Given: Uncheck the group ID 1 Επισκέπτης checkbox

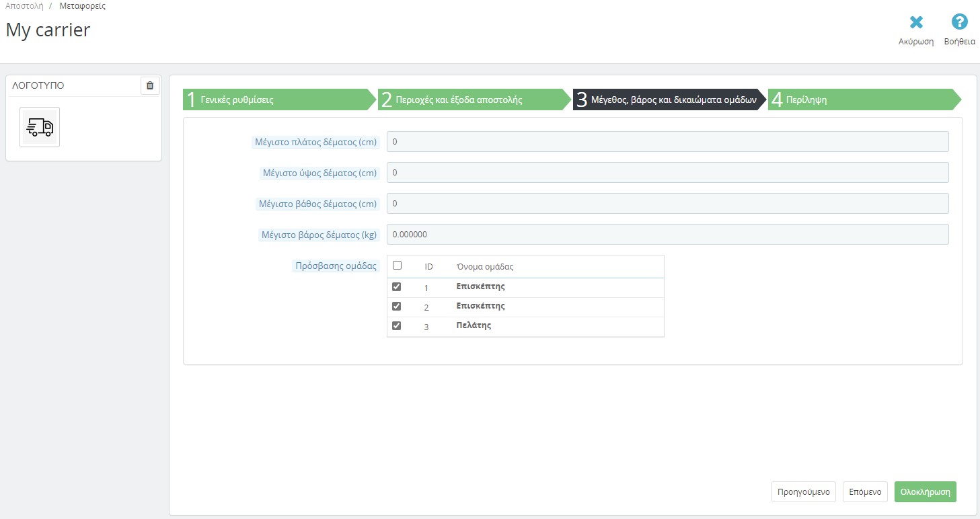Looking at the screenshot, I should pos(397,286).
